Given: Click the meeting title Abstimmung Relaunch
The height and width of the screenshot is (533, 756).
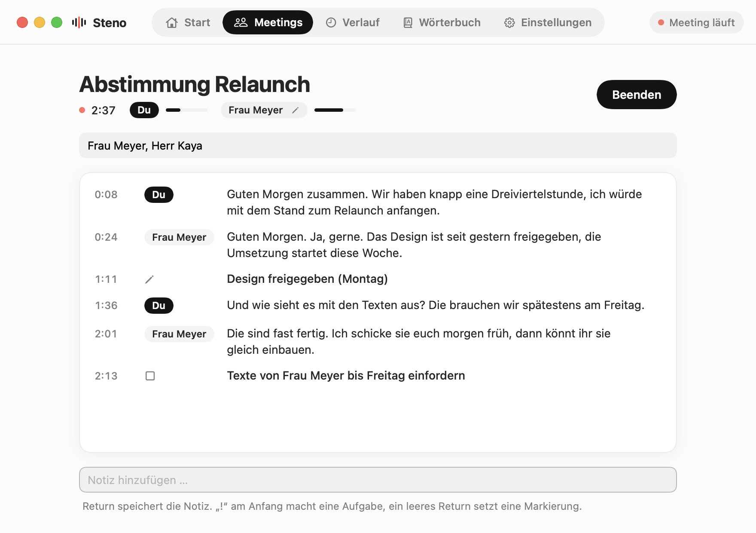Looking at the screenshot, I should click(195, 84).
